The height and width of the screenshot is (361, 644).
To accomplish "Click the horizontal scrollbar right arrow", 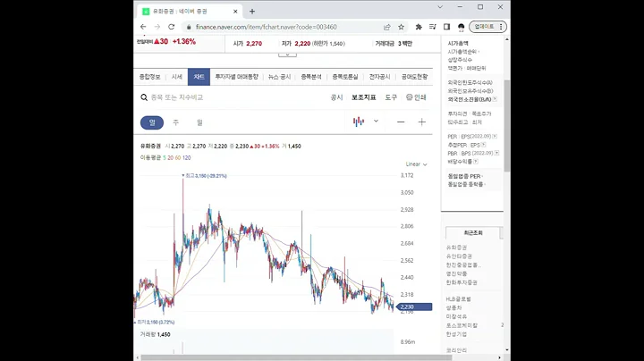I will (x=499, y=357).
